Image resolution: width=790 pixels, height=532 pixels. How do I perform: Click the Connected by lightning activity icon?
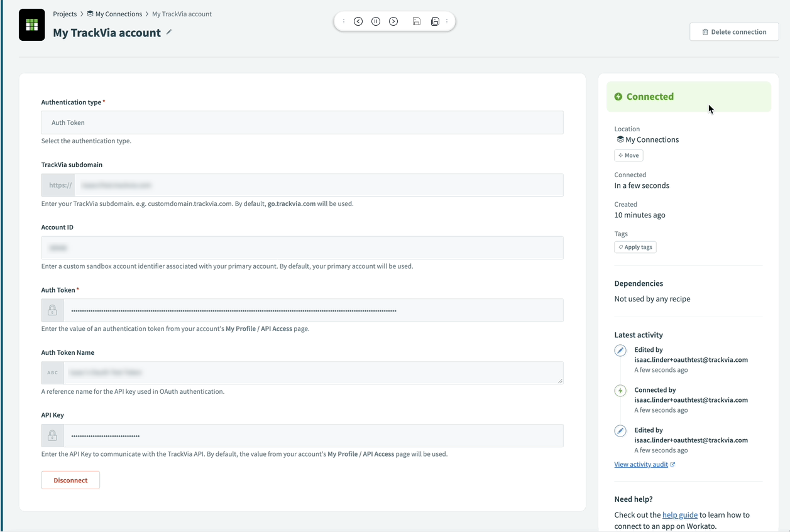click(620, 391)
